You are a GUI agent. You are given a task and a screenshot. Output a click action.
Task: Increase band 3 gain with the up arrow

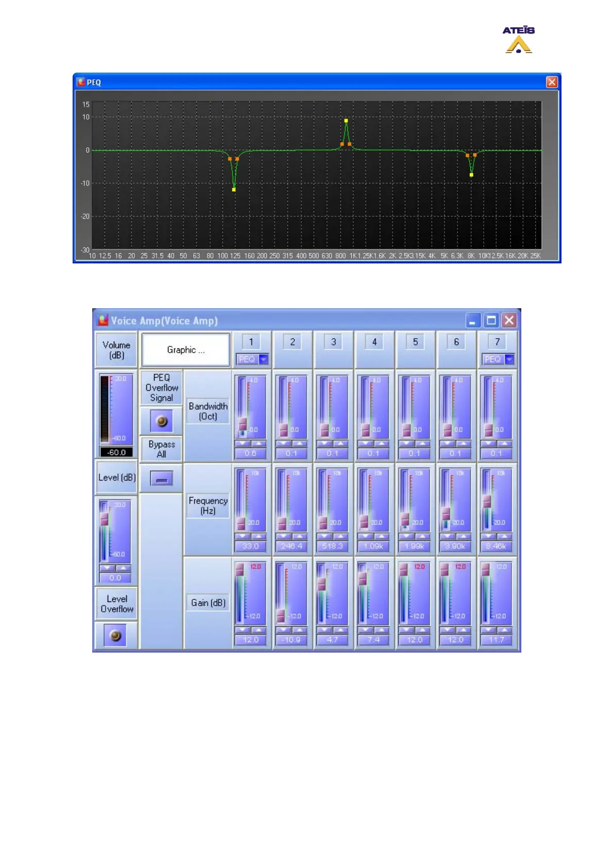coord(340,630)
